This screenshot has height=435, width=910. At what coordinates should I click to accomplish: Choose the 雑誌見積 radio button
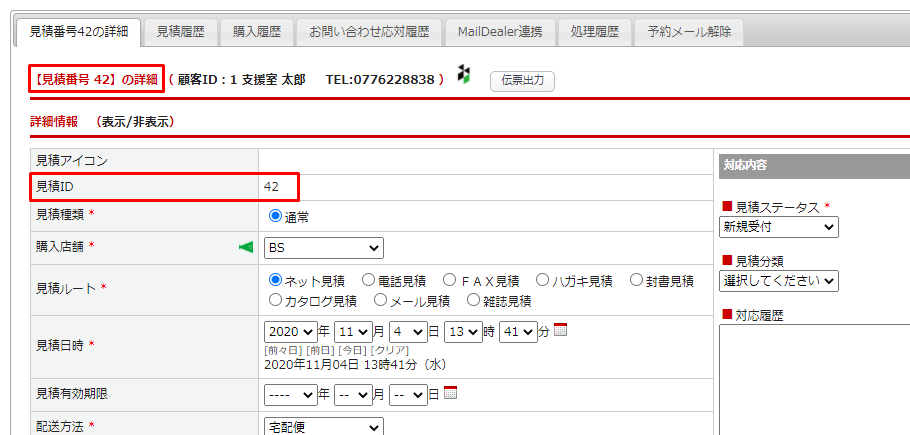473,300
